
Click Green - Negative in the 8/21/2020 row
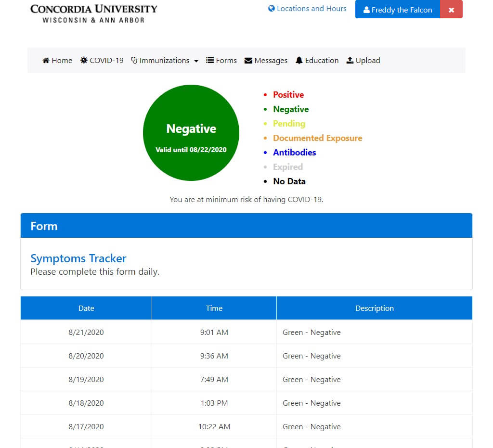point(311,332)
